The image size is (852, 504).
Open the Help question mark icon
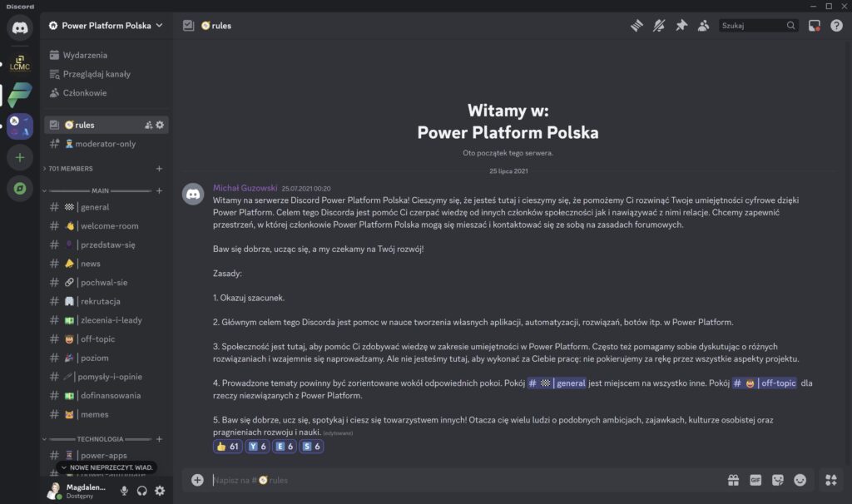point(836,26)
